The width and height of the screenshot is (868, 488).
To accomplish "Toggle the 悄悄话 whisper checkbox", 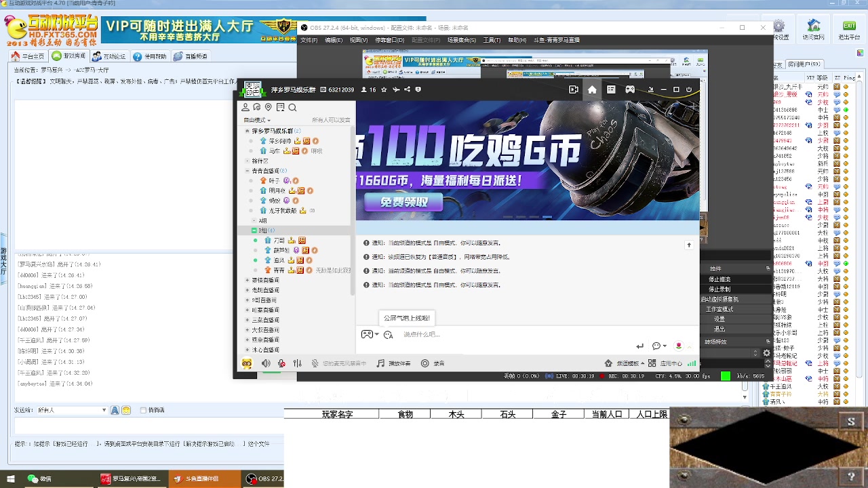I will (x=142, y=410).
